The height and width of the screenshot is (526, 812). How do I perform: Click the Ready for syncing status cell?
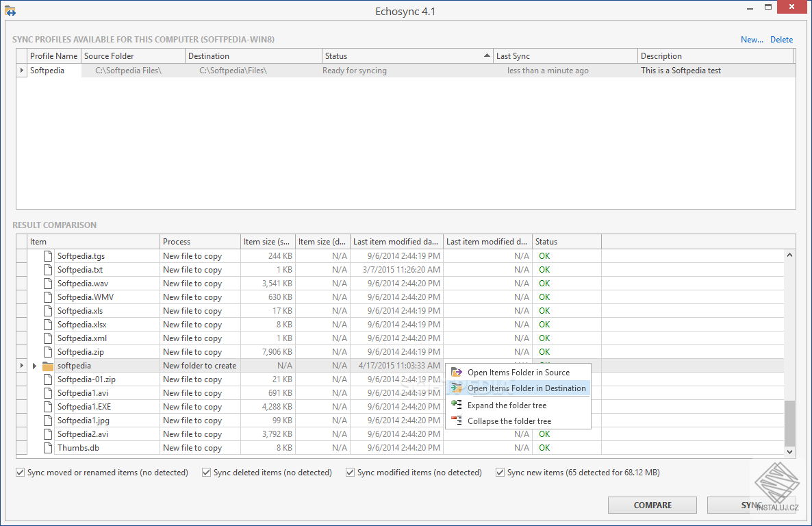coord(407,71)
